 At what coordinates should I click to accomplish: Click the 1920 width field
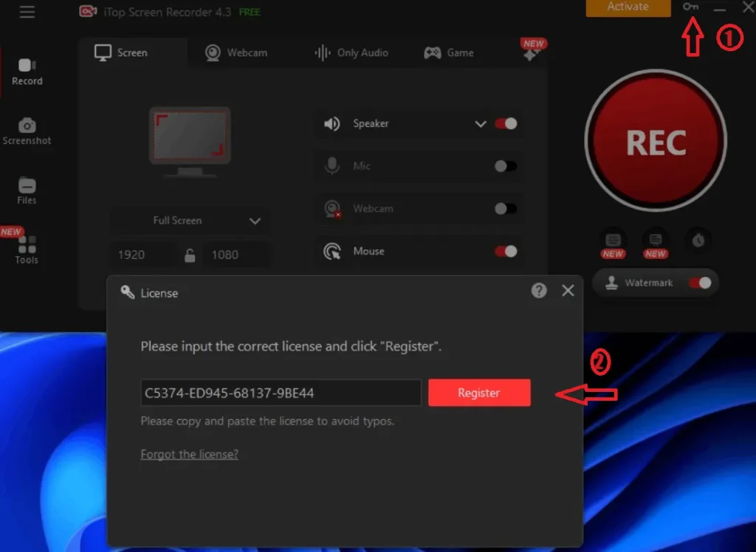click(144, 255)
